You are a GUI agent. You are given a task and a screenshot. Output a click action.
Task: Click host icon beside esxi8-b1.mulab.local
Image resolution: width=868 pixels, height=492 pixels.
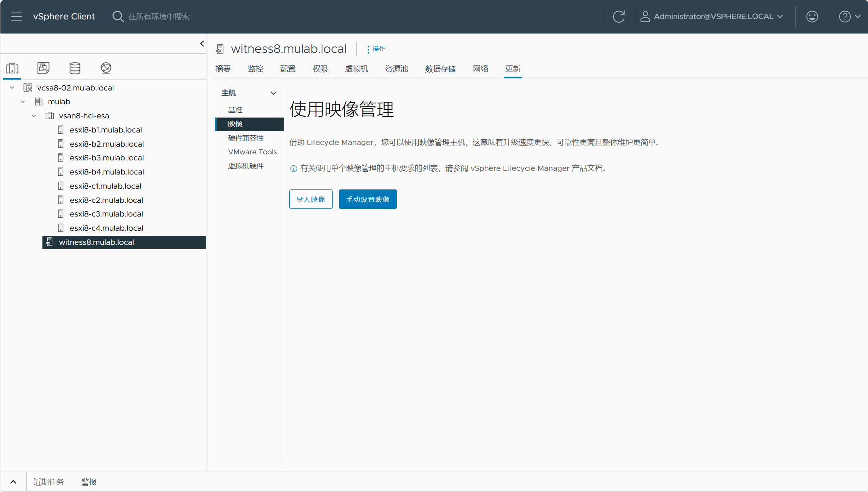[61, 130]
